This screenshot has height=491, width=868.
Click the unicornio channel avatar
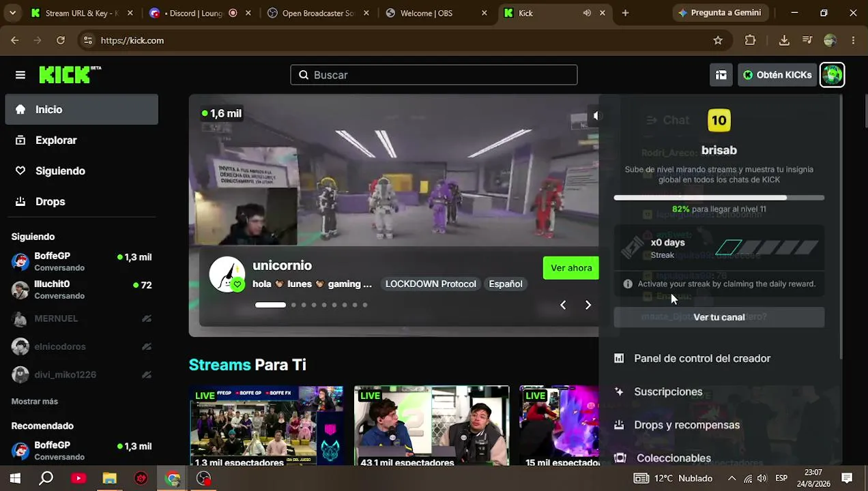227,274
